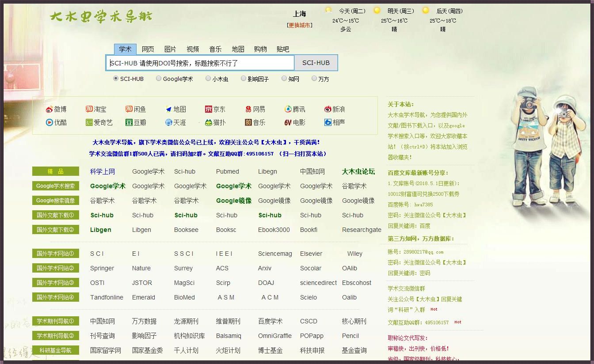
Task: Open the 闲鱼 icon link
Action: tap(136, 109)
